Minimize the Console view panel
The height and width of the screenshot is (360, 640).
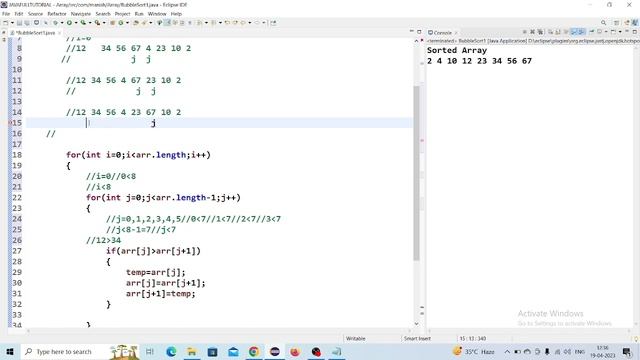pyautogui.click(x=627, y=31)
